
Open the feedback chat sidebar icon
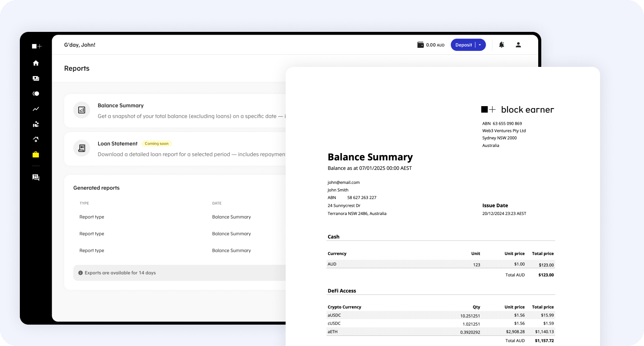[36, 177]
